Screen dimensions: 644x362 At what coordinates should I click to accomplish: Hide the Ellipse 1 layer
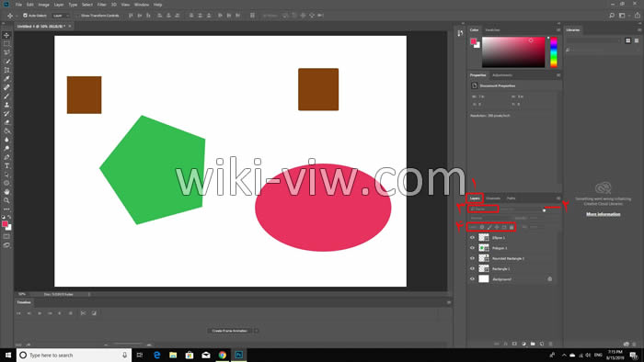(x=472, y=237)
